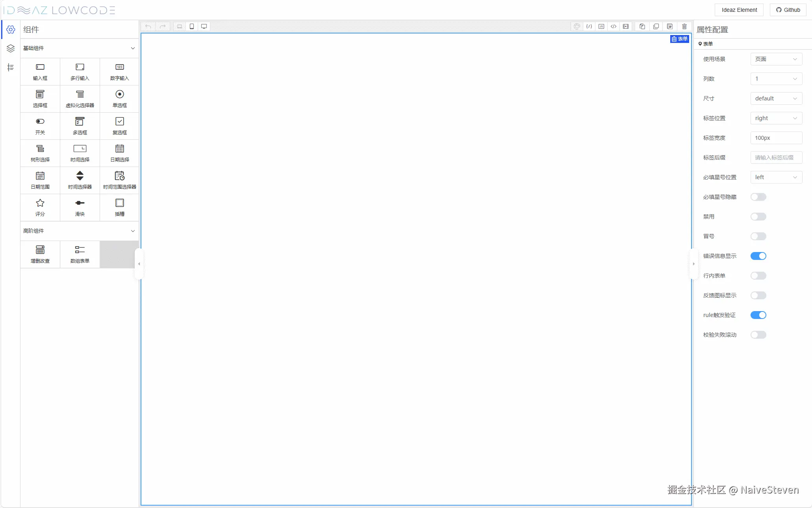
Task: Click the Github button
Action: pyautogui.click(x=788, y=10)
